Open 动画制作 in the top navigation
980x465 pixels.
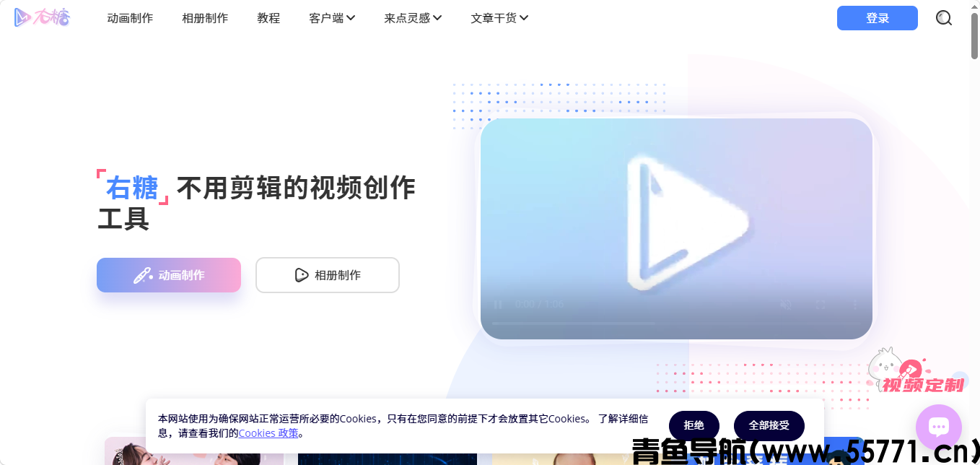(x=130, y=18)
